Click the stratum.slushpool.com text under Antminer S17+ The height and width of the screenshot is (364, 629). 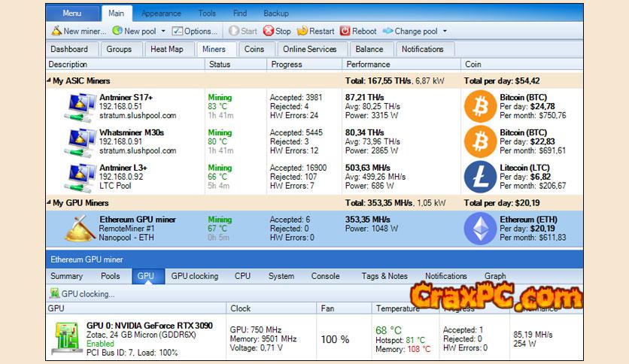pos(138,116)
